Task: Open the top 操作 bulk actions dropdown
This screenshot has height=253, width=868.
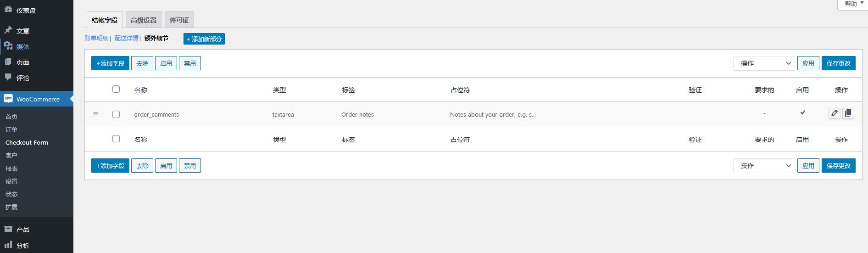Action: click(764, 63)
